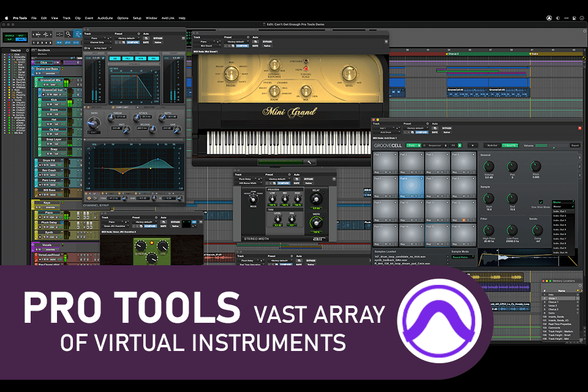Image resolution: width=588 pixels, height=392 pixels.
Task: Click GrooveCell Pan knob
Action: pos(512,166)
